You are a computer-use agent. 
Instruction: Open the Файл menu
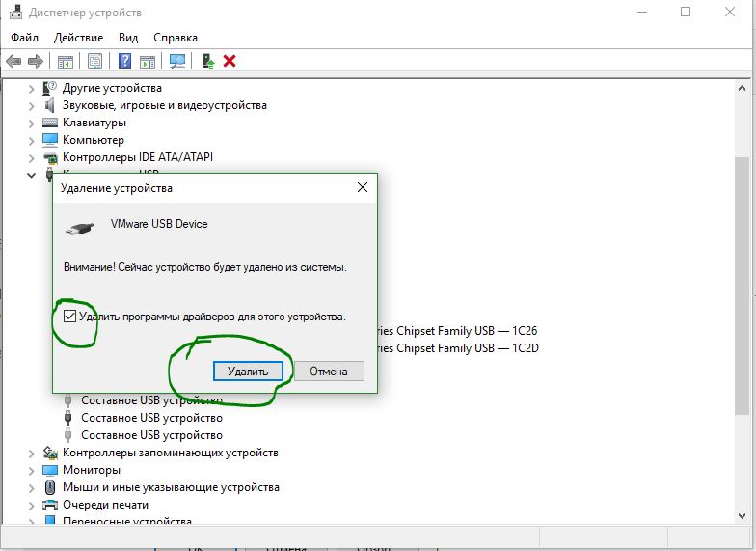click(x=25, y=38)
